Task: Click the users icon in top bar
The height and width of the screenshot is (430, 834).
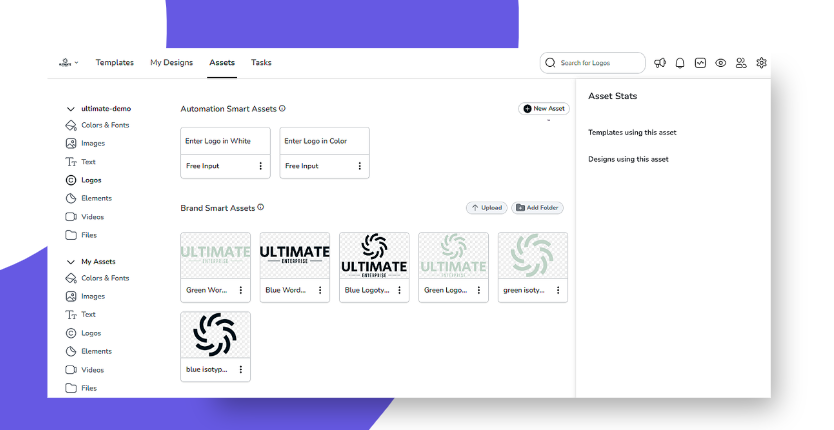Action: (x=741, y=63)
